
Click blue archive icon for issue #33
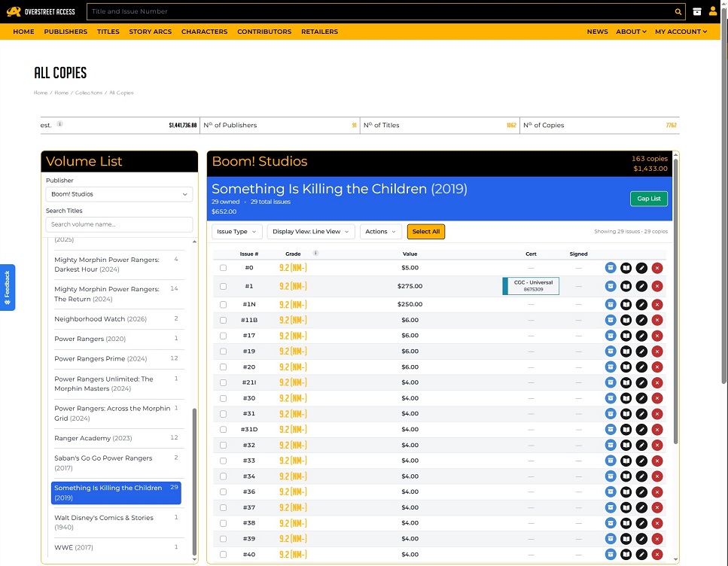coord(611,461)
